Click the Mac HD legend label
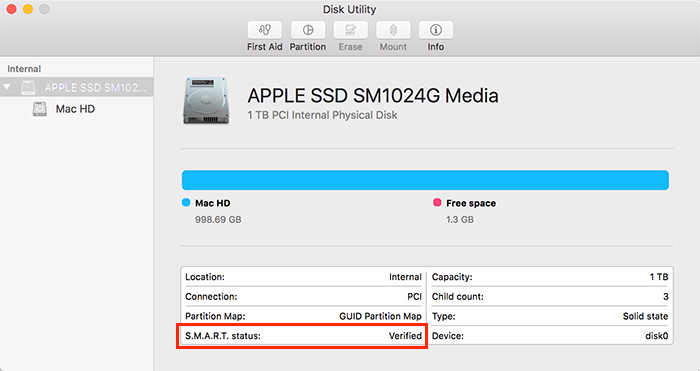This screenshot has height=371, width=700. coord(212,203)
